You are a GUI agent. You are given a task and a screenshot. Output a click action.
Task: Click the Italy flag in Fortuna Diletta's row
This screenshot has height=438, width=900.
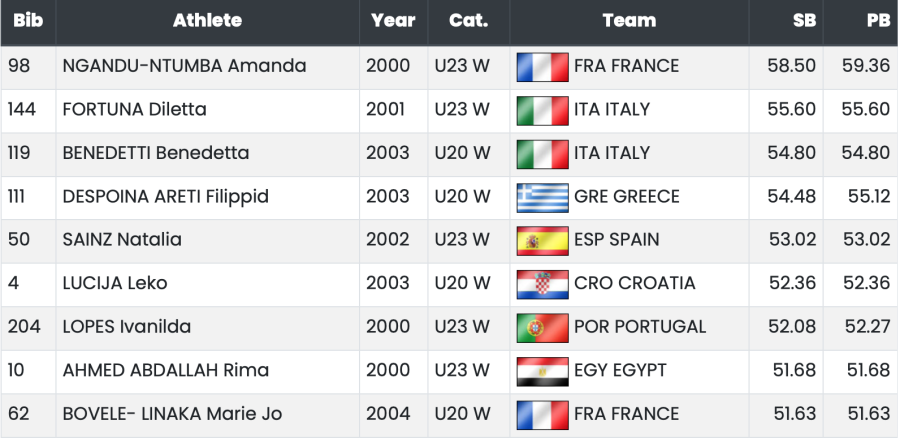[542, 110]
